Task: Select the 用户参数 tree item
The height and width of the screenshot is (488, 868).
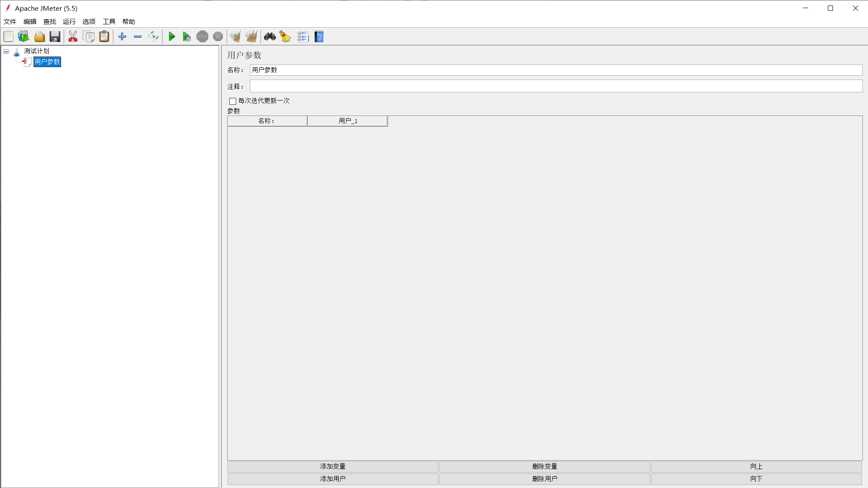Action: click(47, 62)
